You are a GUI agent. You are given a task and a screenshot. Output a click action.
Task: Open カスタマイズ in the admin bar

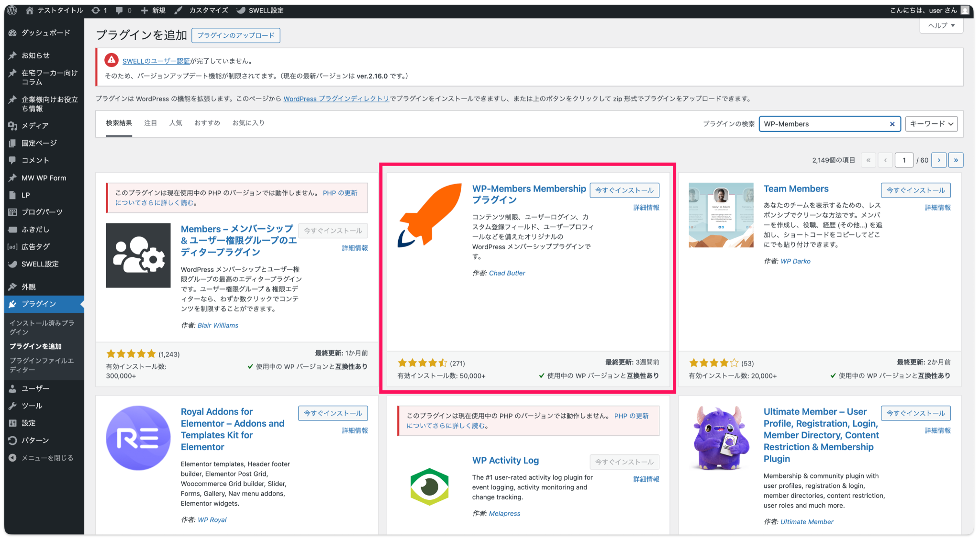tap(201, 10)
